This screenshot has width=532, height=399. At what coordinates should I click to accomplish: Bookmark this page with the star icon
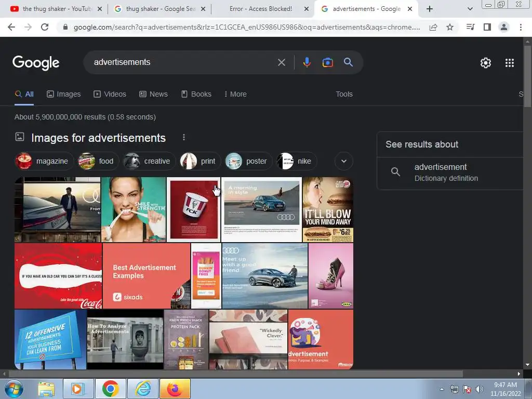450,27
